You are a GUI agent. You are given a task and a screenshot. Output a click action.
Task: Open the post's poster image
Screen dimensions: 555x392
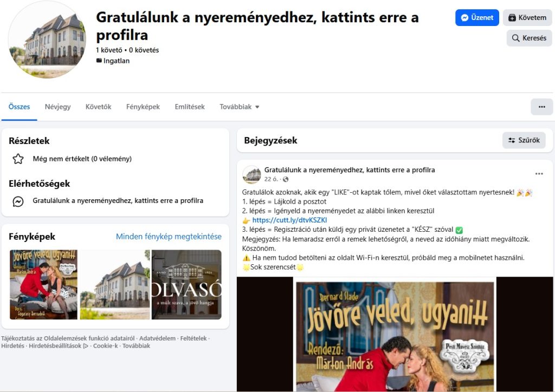[395, 334]
